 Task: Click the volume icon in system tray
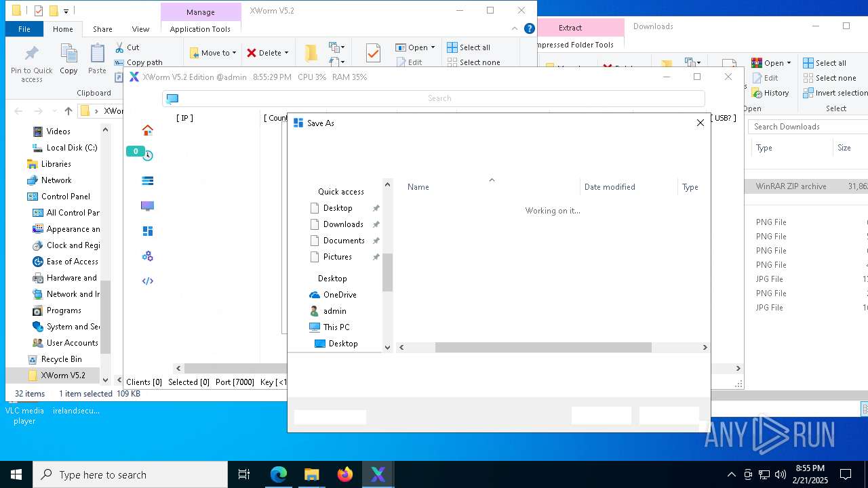[781, 474]
